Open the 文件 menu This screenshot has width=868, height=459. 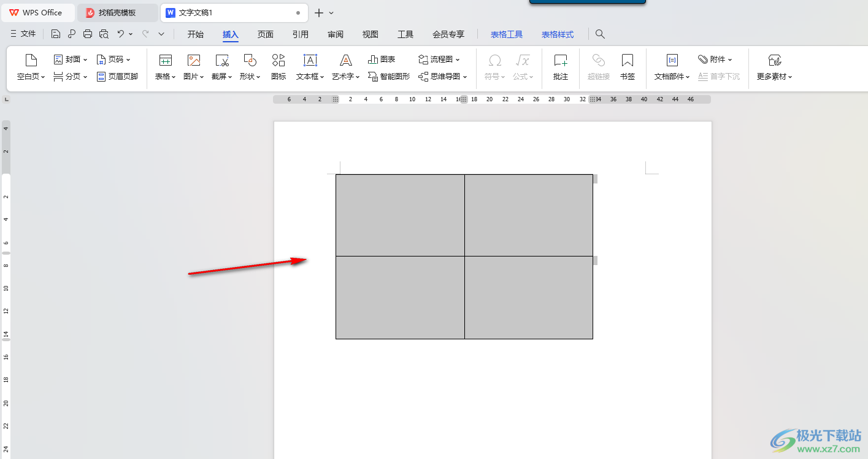click(23, 34)
